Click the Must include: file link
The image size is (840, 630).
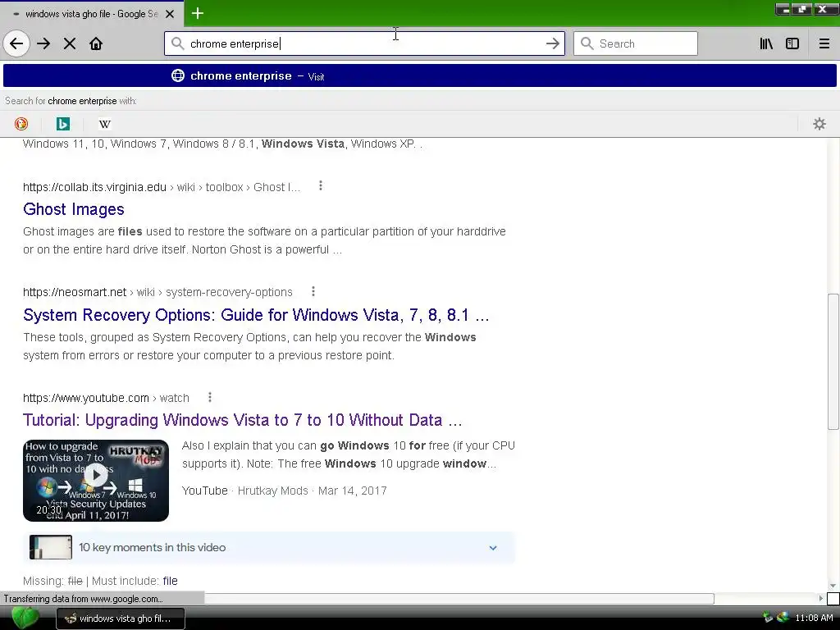click(x=170, y=581)
